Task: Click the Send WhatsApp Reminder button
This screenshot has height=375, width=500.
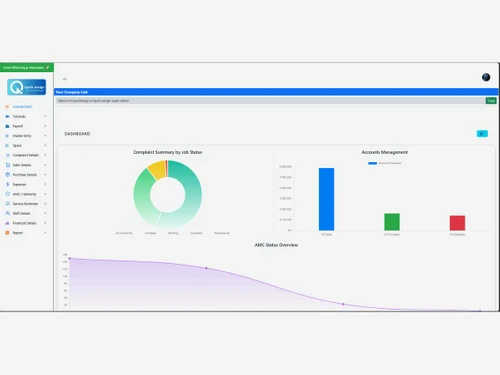Action: [27, 67]
